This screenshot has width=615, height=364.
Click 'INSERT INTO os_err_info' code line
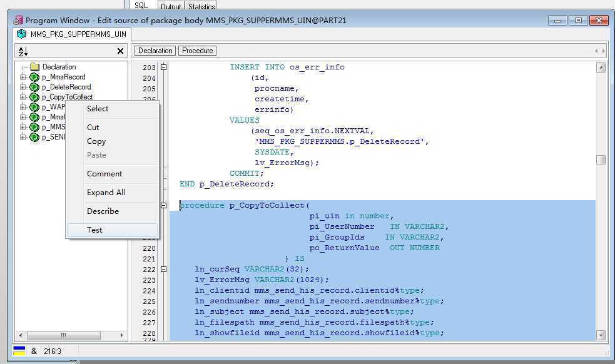click(287, 67)
